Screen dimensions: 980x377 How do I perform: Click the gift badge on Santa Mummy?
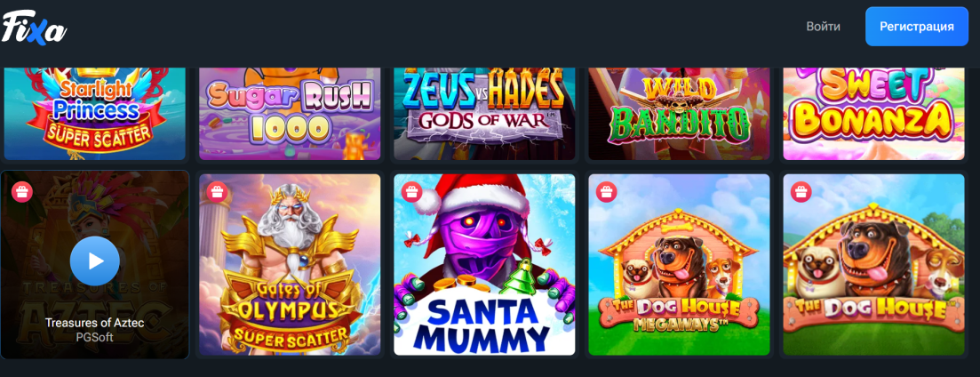click(412, 191)
